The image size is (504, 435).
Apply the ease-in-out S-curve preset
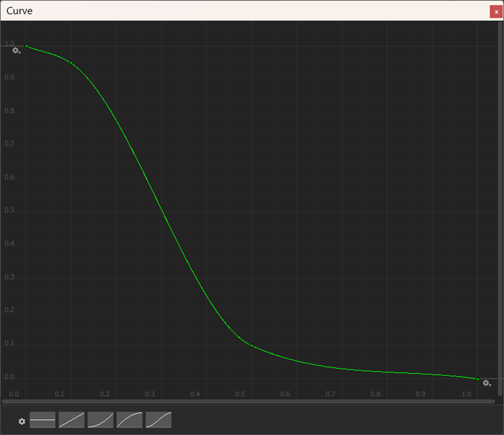point(158,420)
